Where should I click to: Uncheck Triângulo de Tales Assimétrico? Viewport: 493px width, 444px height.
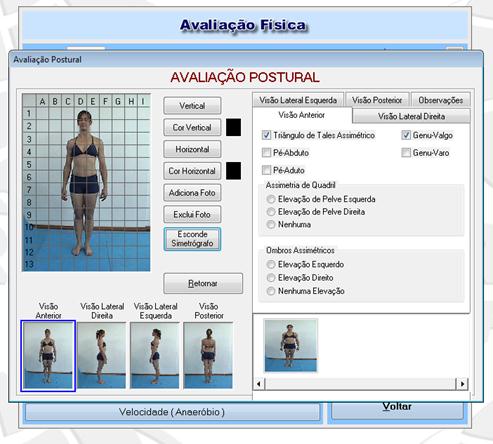(266, 135)
